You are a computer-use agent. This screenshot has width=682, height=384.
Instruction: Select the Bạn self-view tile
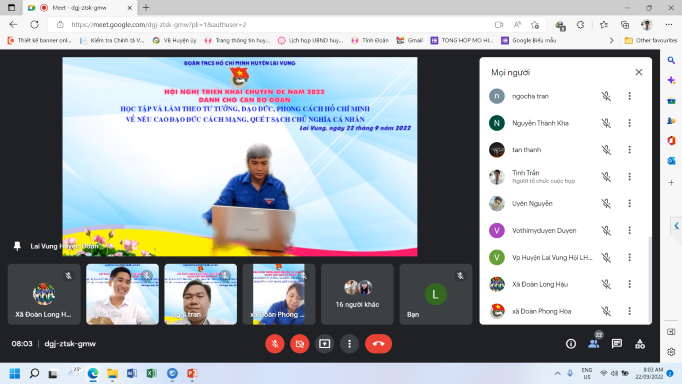[x=436, y=294]
